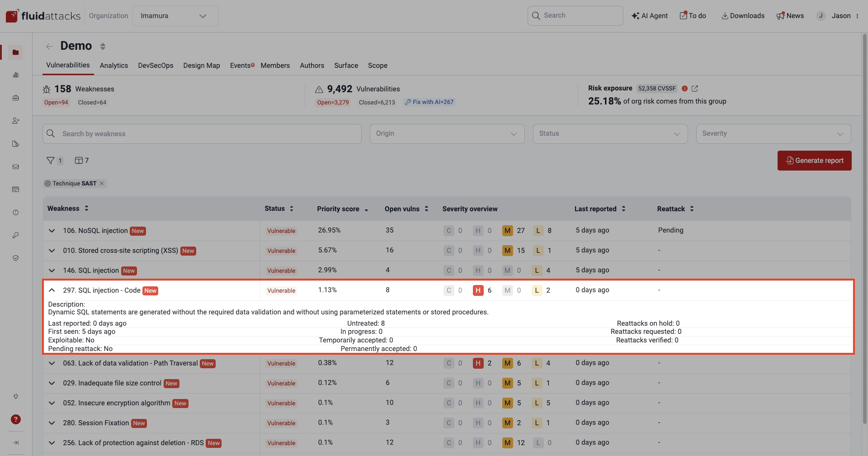The width and height of the screenshot is (868, 456).
Task: Expand the 146. SQL injection row
Action: 52,271
